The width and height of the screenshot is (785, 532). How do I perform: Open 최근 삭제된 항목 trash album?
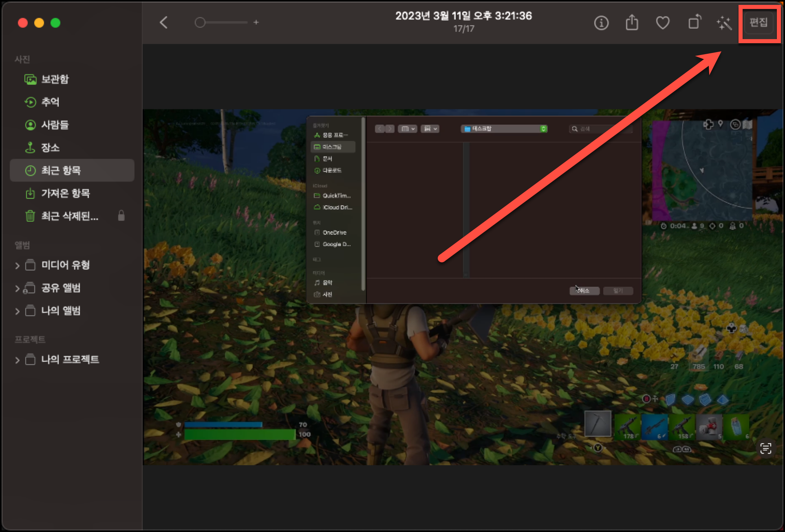click(x=69, y=216)
